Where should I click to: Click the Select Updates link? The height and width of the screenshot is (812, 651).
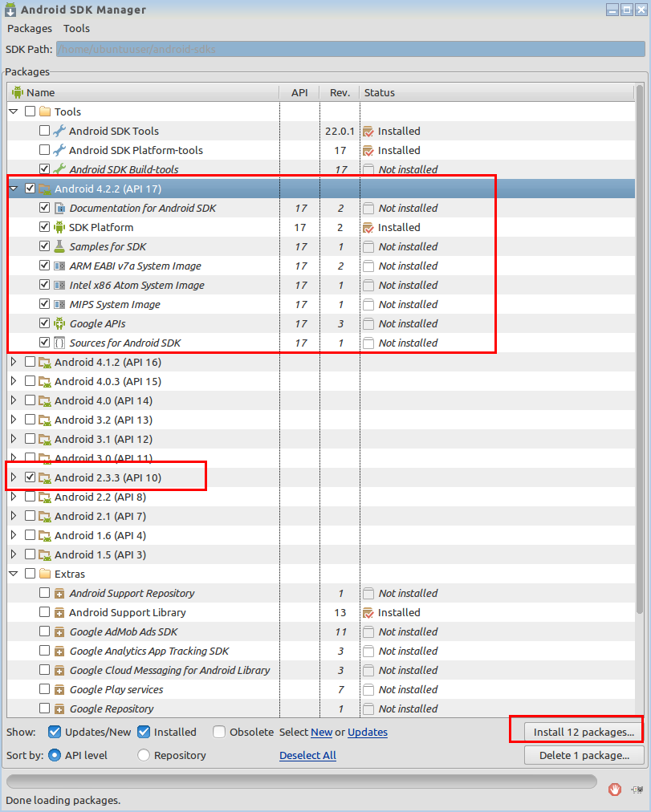pos(368,733)
